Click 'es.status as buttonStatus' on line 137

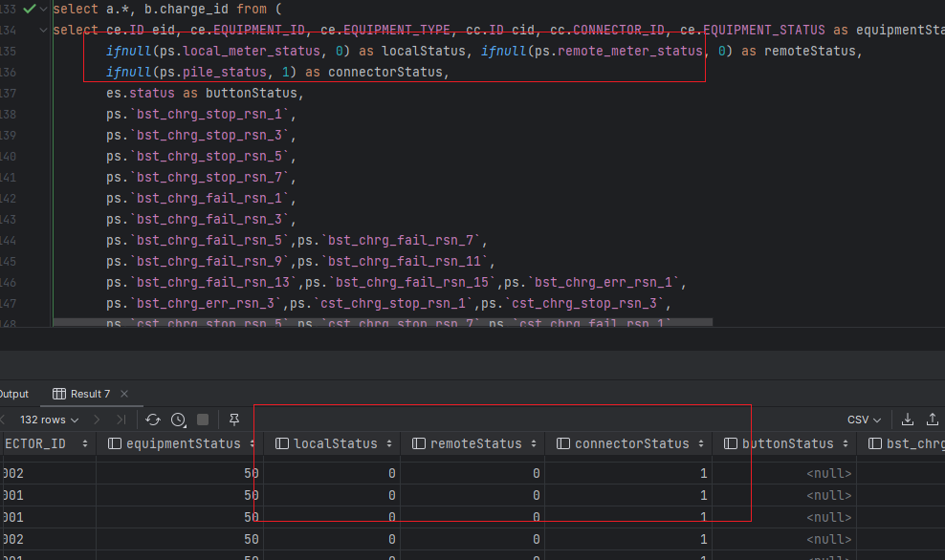(202, 94)
